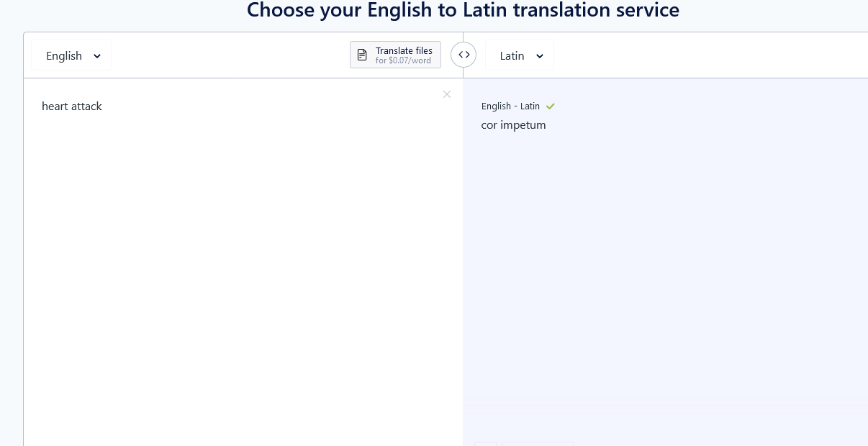Clear the source text with the X
The width and height of the screenshot is (868, 446).
pyautogui.click(x=447, y=94)
